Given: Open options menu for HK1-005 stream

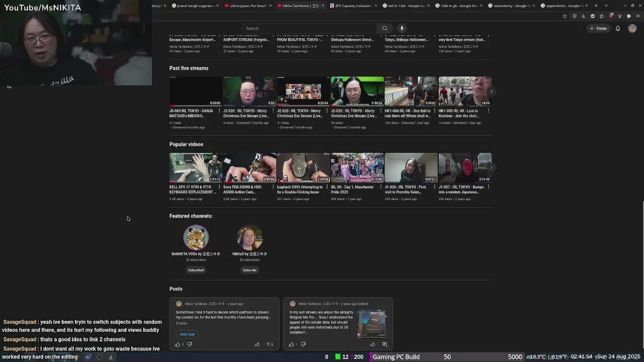Looking at the screenshot, I should (x=489, y=111).
